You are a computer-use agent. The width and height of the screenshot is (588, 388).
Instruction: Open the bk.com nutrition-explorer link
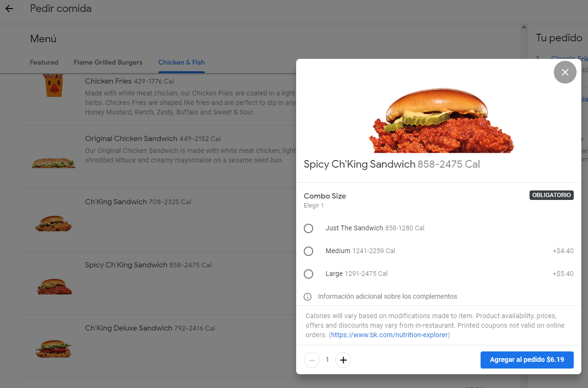tap(389, 335)
